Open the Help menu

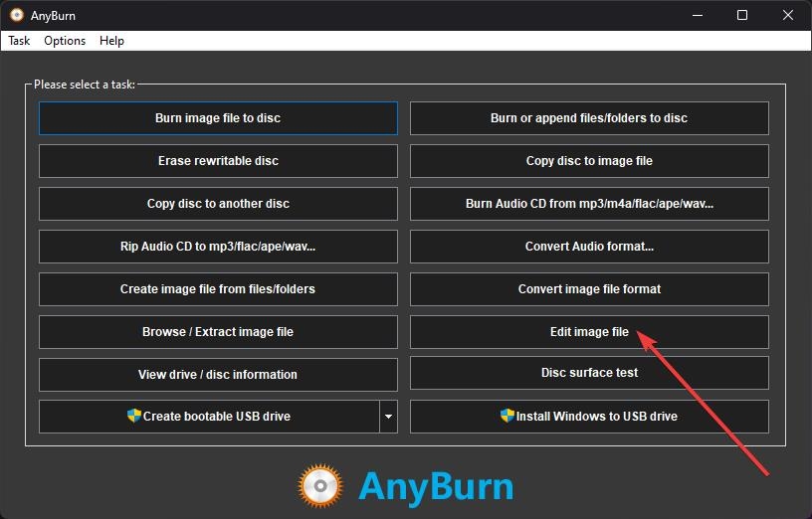[111, 41]
